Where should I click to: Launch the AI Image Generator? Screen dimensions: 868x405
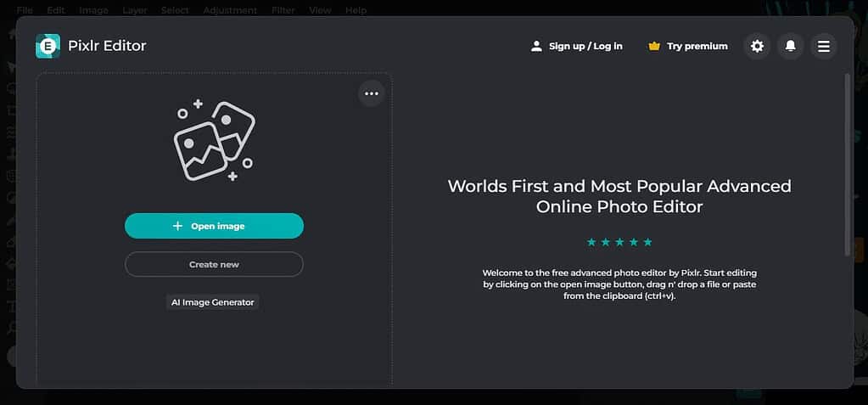coord(213,302)
